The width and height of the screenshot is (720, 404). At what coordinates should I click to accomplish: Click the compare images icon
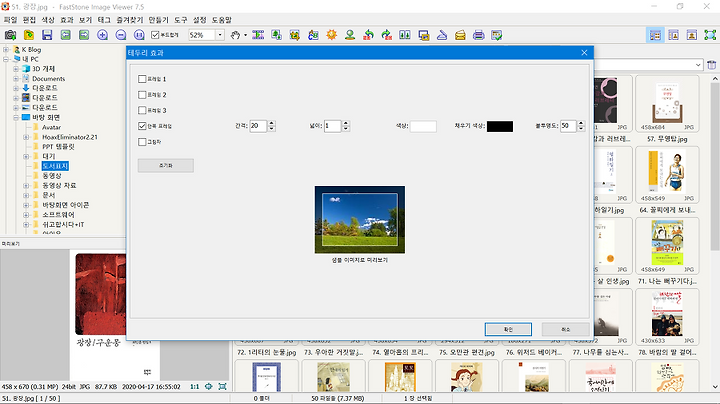coord(405,35)
